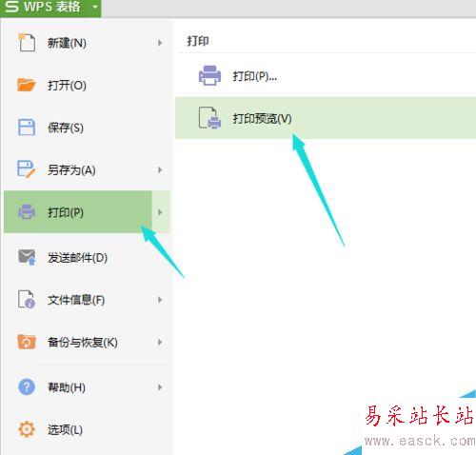
Task: Select the highlighted 打印(P) menu entry
Action: coord(78,212)
